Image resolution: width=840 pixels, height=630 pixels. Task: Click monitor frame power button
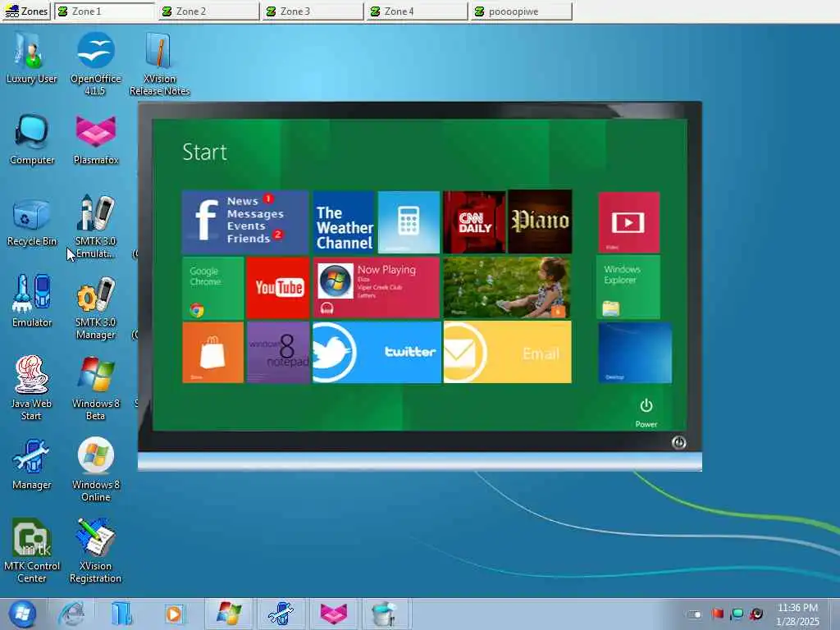point(678,442)
